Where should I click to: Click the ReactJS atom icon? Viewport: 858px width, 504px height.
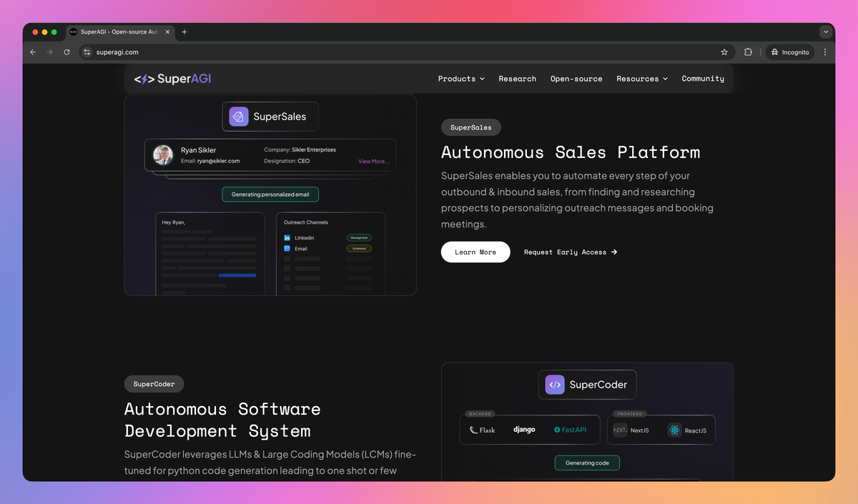pyautogui.click(x=675, y=430)
